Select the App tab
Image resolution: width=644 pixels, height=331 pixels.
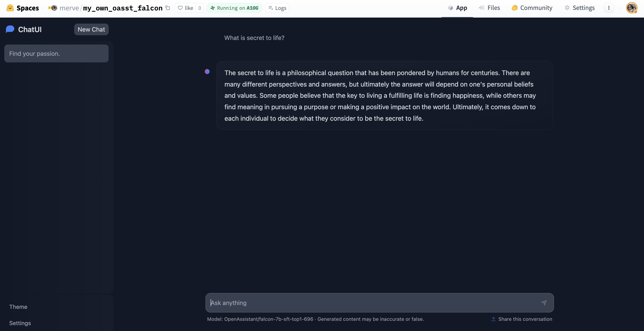coord(458,8)
